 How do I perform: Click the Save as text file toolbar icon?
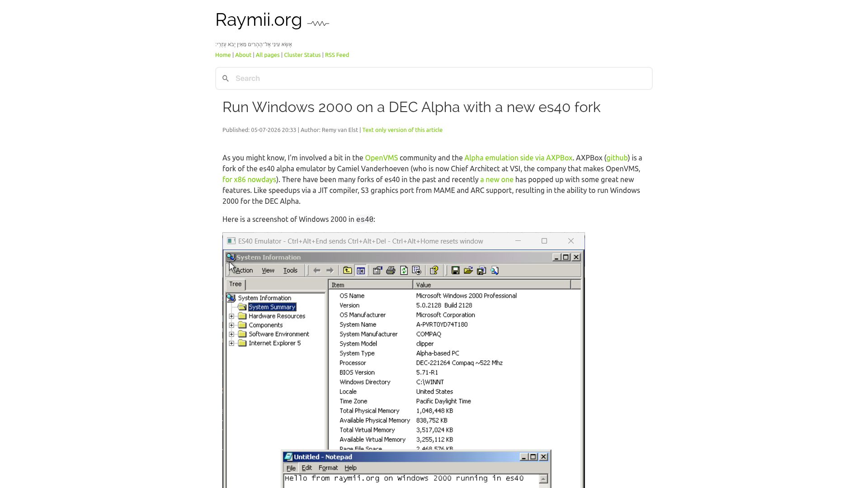click(481, 271)
